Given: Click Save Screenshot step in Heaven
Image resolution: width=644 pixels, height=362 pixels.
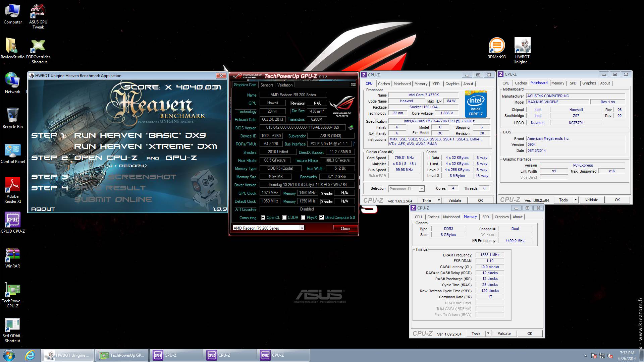Looking at the screenshot, I should [x=125, y=177].
